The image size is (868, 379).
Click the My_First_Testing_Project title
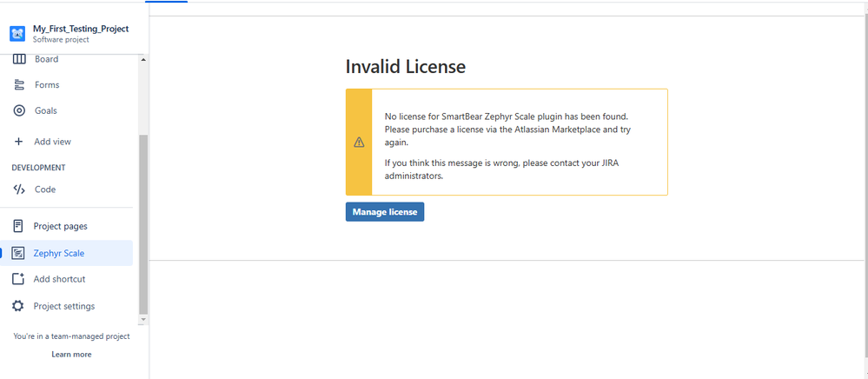pos(81,29)
